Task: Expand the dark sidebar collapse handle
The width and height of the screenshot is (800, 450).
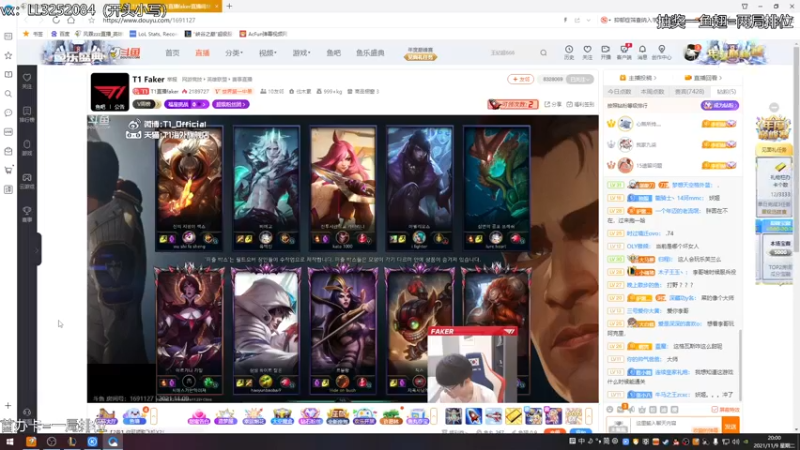Action: [37, 250]
